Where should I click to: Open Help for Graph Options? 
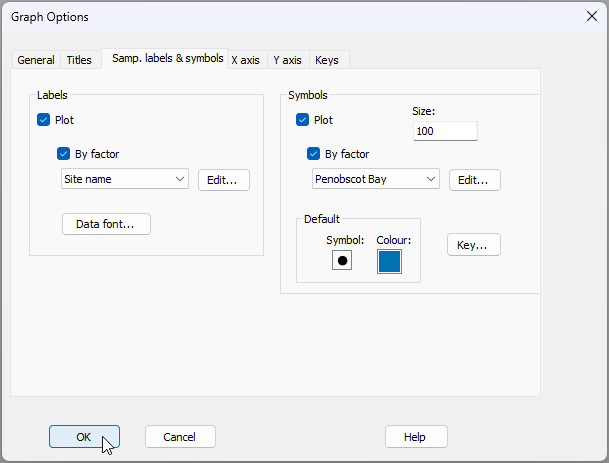415,437
